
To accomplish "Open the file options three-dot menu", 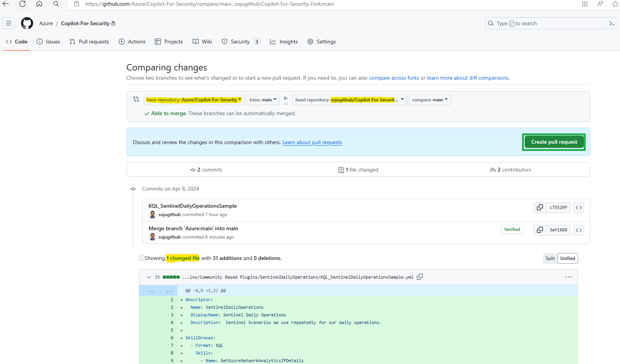I will [568, 277].
